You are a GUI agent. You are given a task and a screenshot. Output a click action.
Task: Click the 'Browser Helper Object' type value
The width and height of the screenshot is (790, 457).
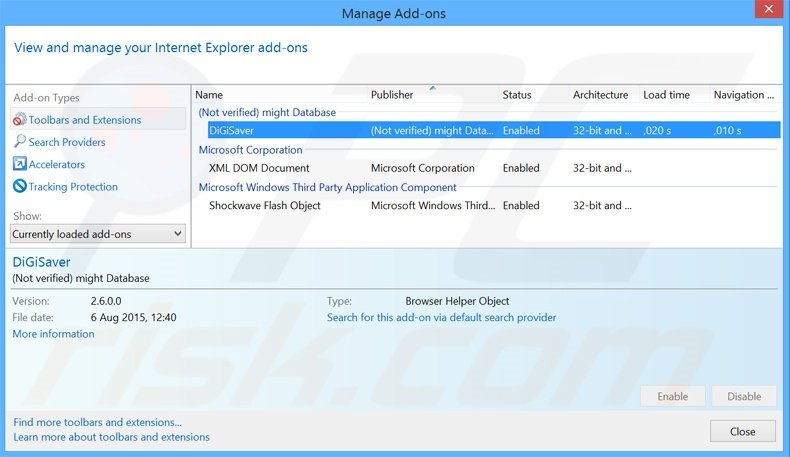coord(457,301)
